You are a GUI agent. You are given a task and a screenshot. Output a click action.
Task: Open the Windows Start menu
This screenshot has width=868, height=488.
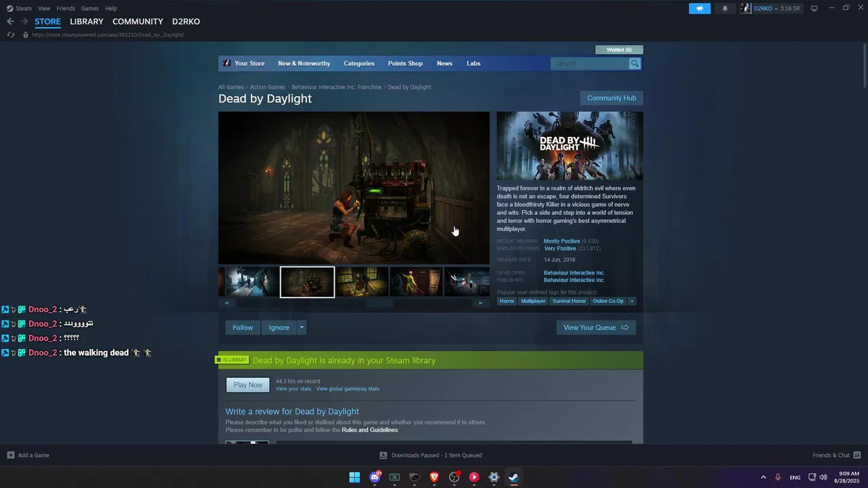point(355,477)
